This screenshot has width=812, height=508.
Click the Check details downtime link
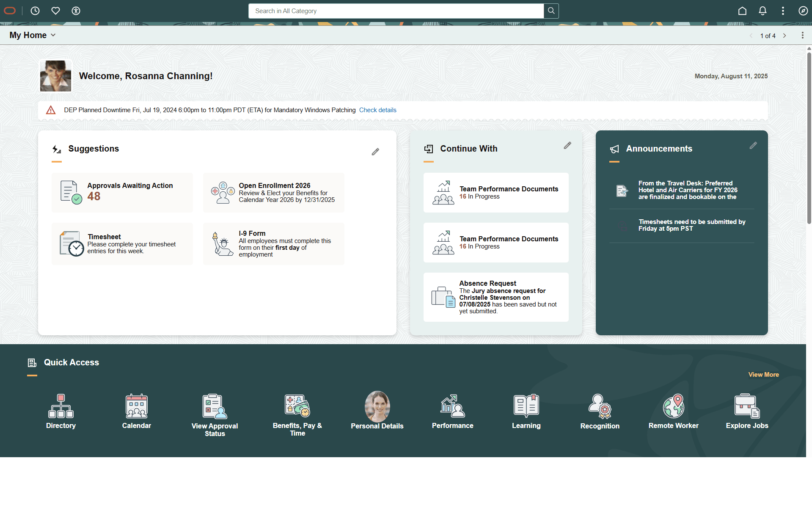377,110
